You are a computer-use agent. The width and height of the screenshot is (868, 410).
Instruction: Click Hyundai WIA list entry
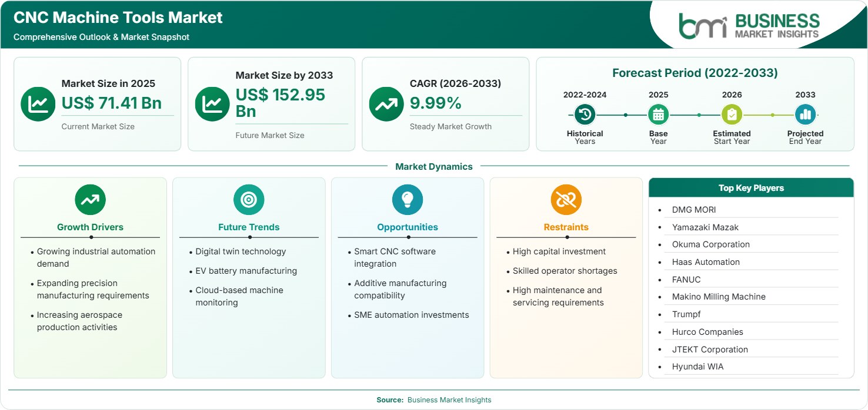click(697, 367)
